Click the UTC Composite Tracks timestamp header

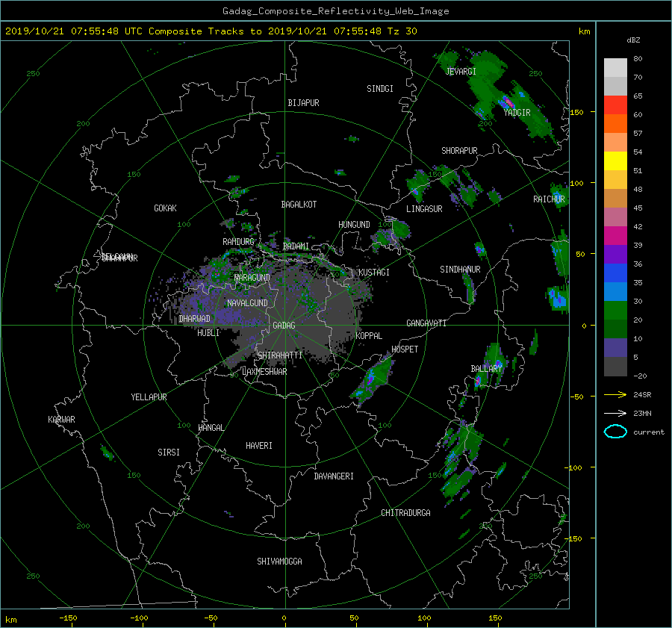[x=211, y=31]
